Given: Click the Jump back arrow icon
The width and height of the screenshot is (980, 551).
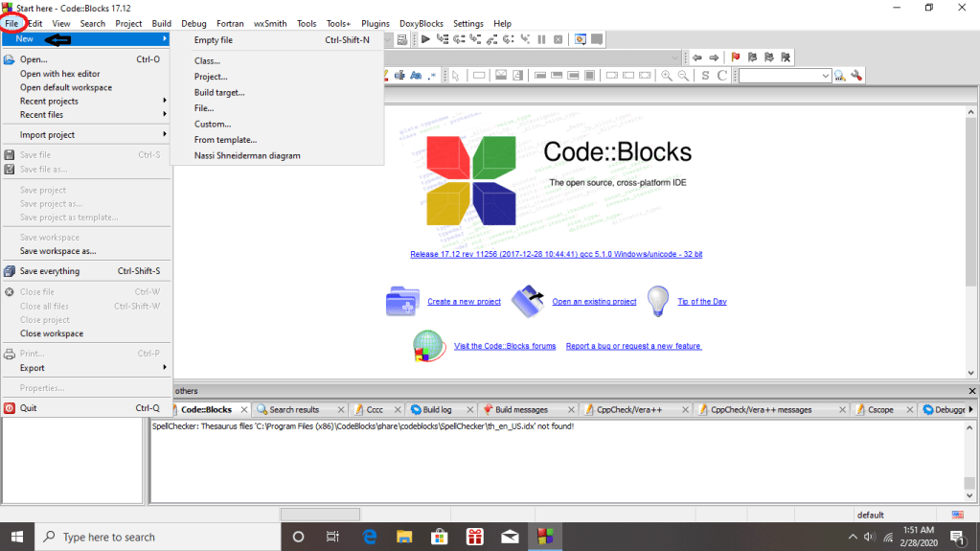Looking at the screenshot, I should pyautogui.click(x=697, y=57).
